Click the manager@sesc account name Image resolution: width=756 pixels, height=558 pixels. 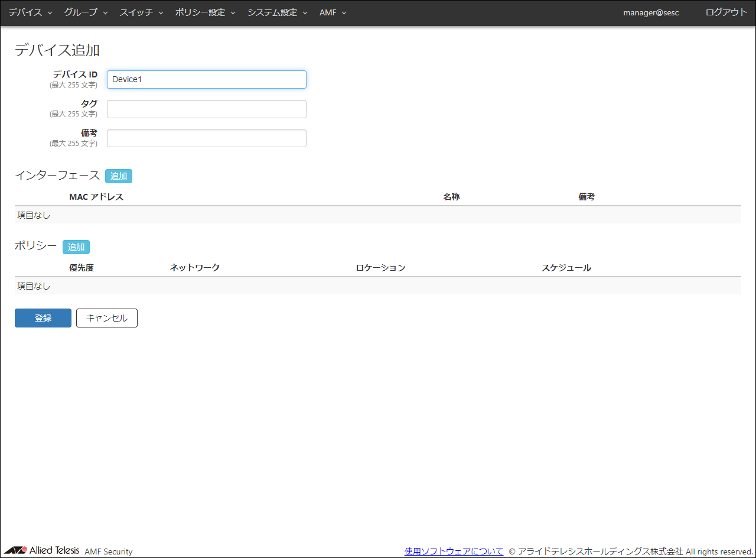pyautogui.click(x=651, y=12)
